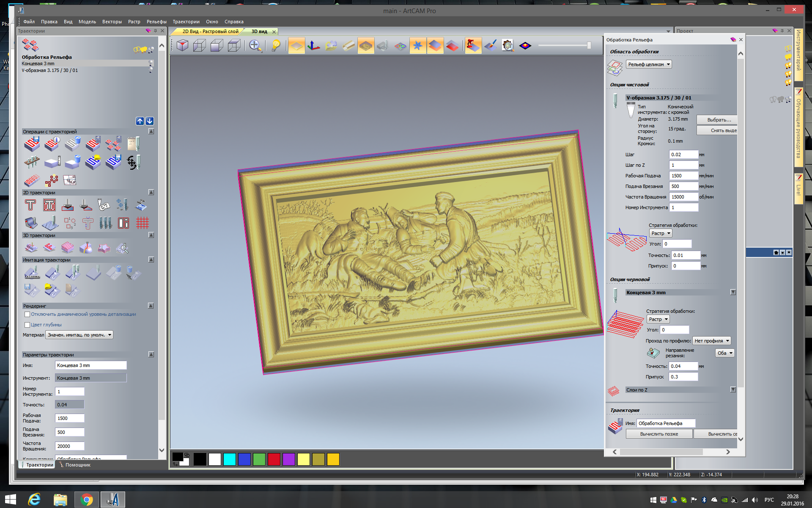Screen dimensions: 812x508
Task: Click the zoom magnifier toolbar icon
Action: [255, 45]
